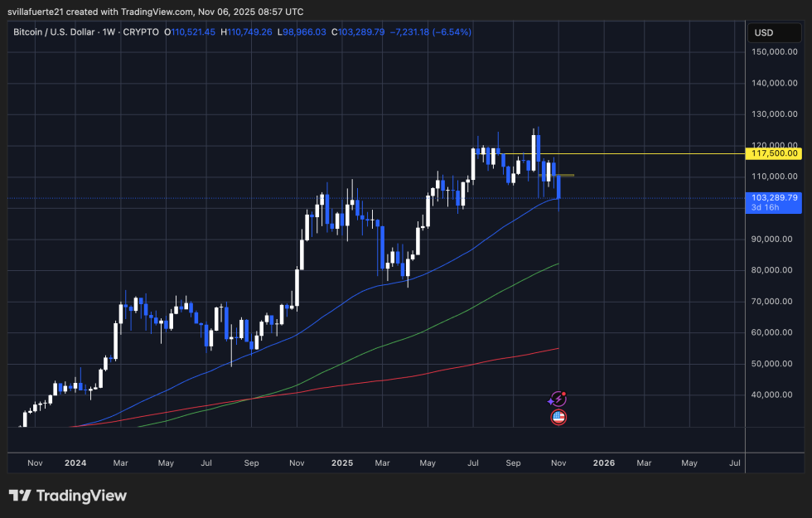Image resolution: width=812 pixels, height=518 pixels.
Task: Open the US flag economic event icon
Action: pos(558,417)
